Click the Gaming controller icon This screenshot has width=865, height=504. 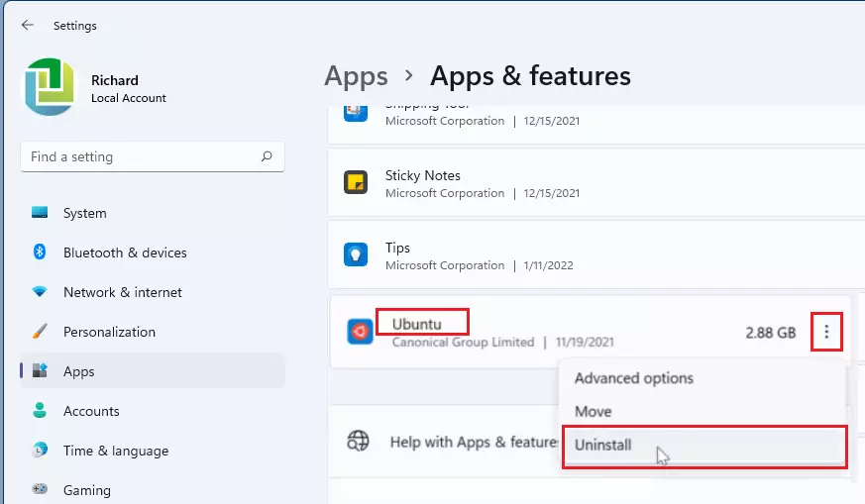point(40,489)
